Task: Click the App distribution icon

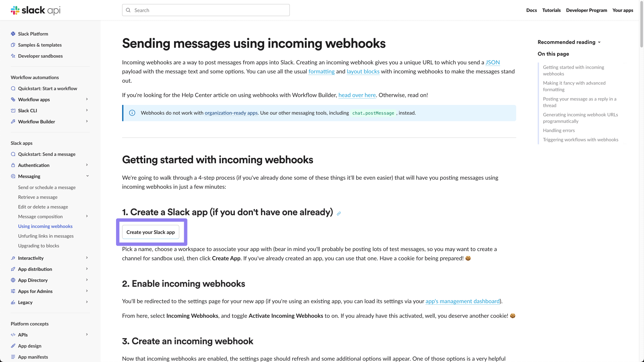Action: tap(12, 269)
